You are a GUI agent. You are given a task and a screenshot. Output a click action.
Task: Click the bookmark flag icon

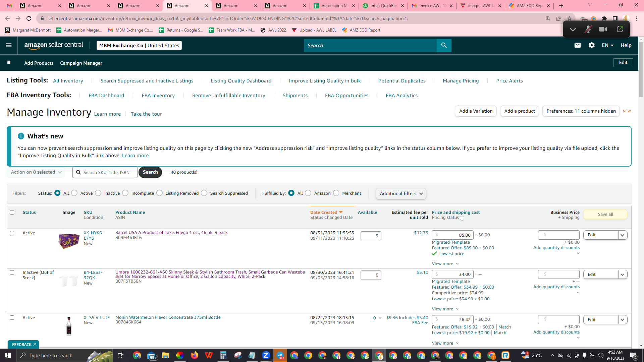tap(9, 63)
